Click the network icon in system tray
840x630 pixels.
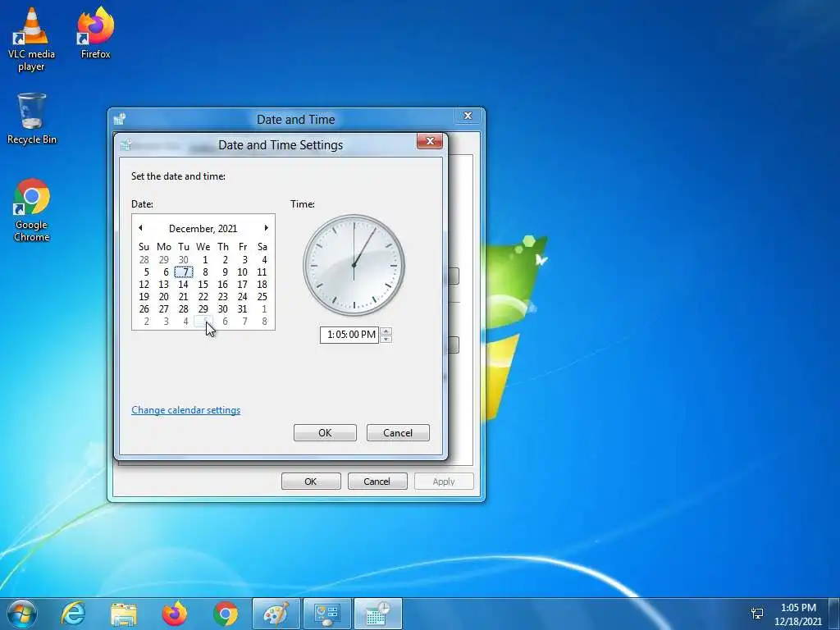(757, 614)
